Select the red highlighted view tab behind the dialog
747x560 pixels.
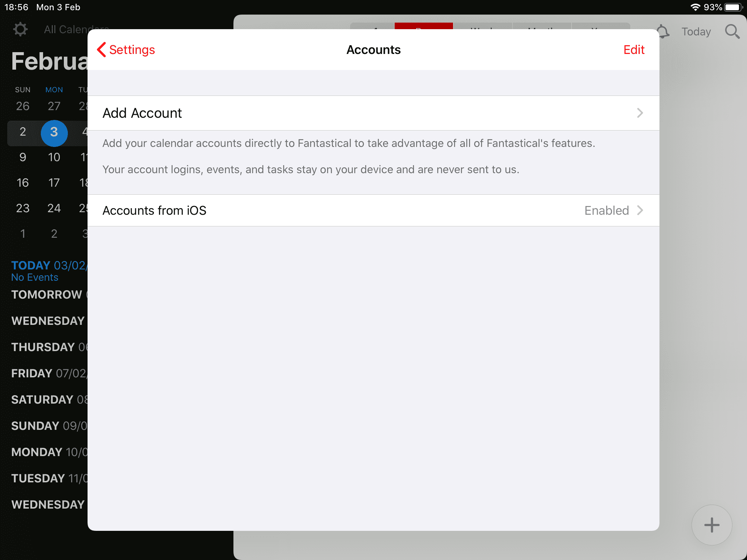click(x=423, y=26)
